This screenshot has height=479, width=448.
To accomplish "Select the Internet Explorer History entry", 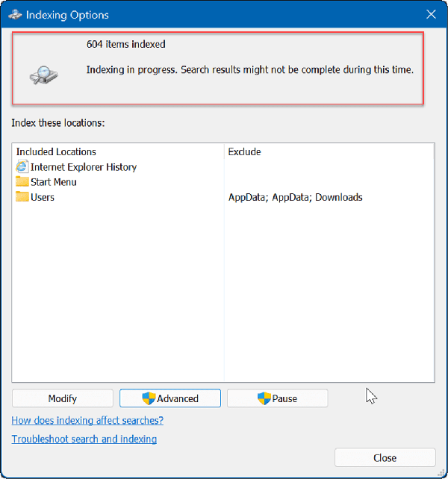I will [x=83, y=167].
